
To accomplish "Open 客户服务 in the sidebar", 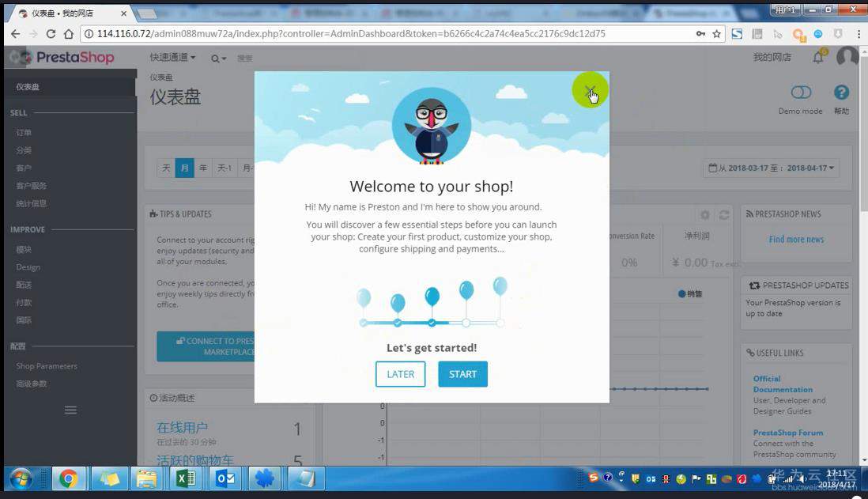I will coord(31,186).
